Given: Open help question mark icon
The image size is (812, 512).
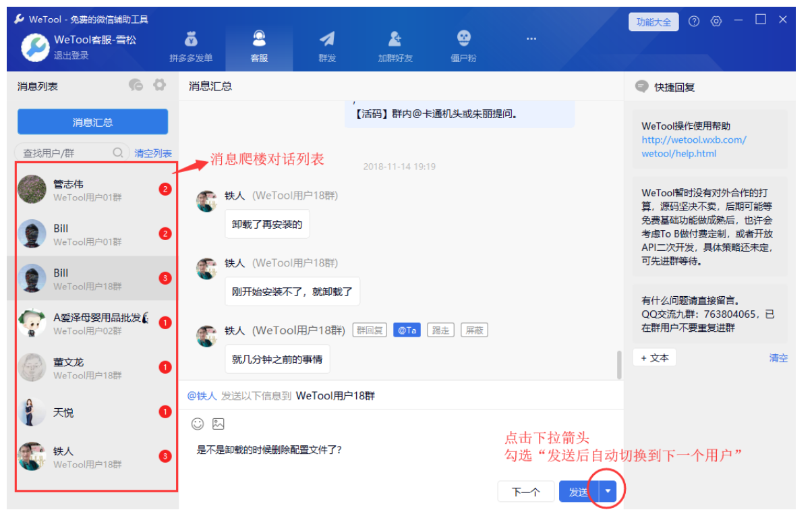Looking at the screenshot, I should click(693, 22).
